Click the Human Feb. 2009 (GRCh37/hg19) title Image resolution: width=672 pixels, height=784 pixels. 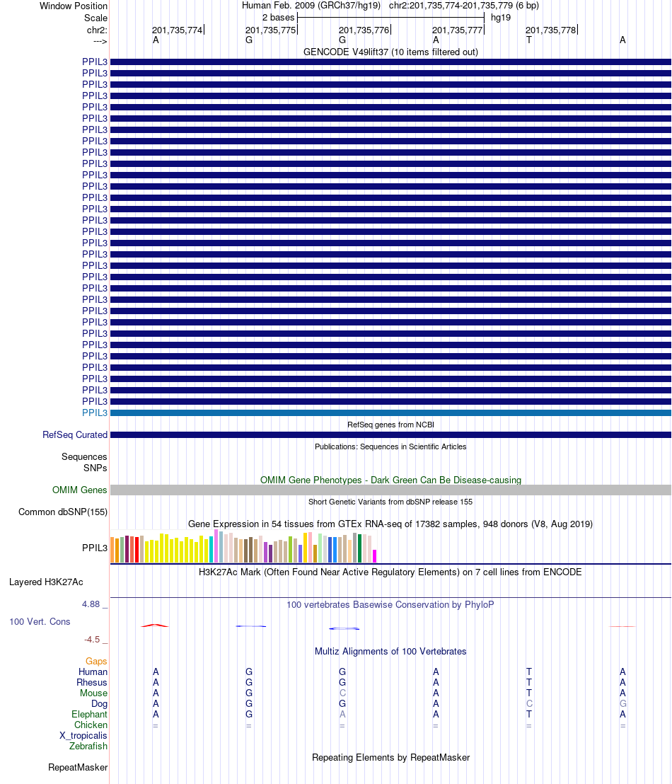pyautogui.click(x=311, y=6)
